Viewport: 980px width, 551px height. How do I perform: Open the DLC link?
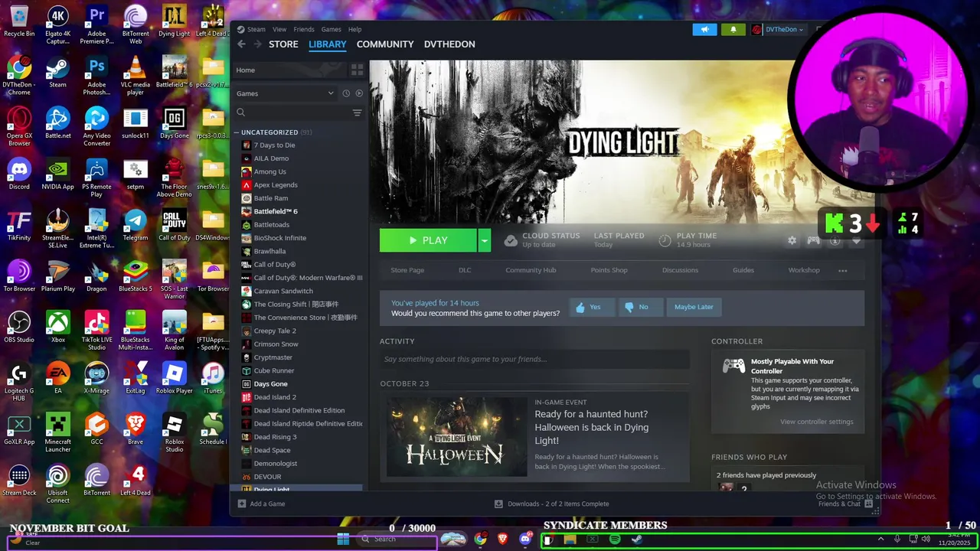(x=465, y=270)
